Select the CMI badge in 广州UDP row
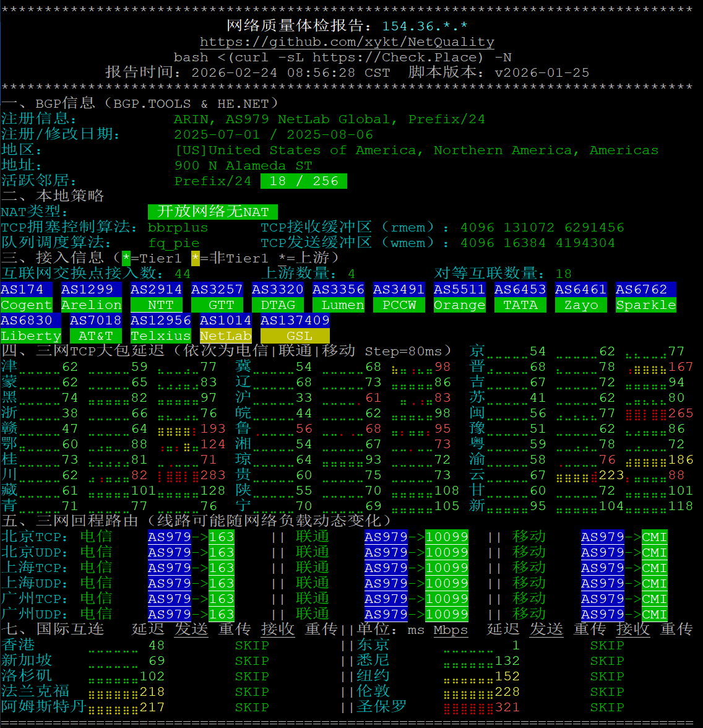Image resolution: width=703 pixels, height=728 pixels. [654, 615]
